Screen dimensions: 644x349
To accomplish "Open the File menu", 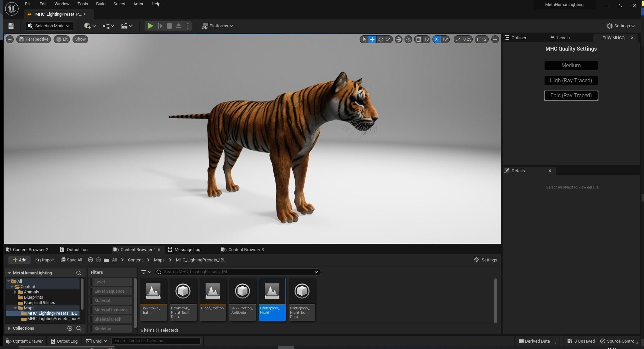I will (28, 4).
